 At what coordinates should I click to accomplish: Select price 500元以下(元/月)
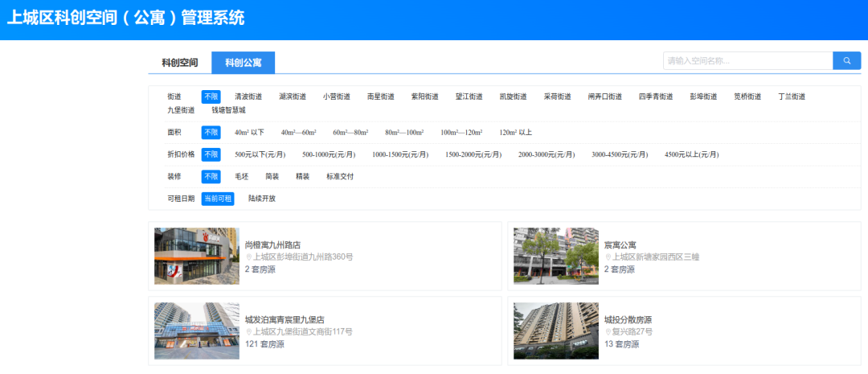260,154
